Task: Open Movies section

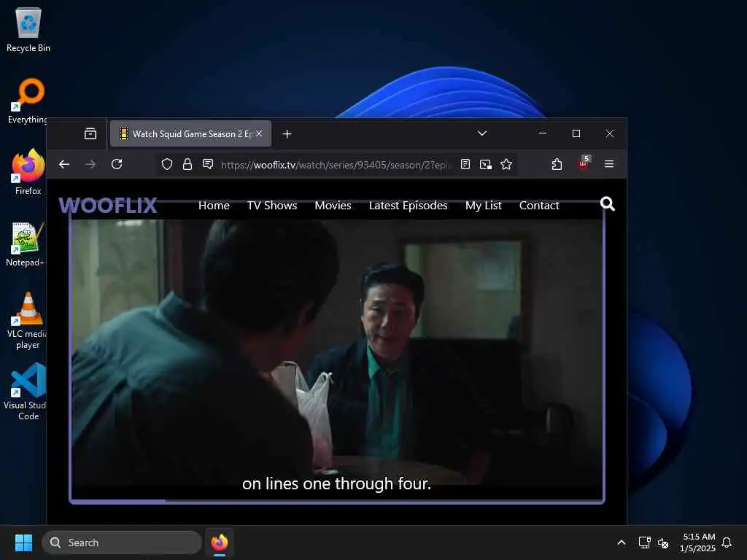Action: (333, 205)
